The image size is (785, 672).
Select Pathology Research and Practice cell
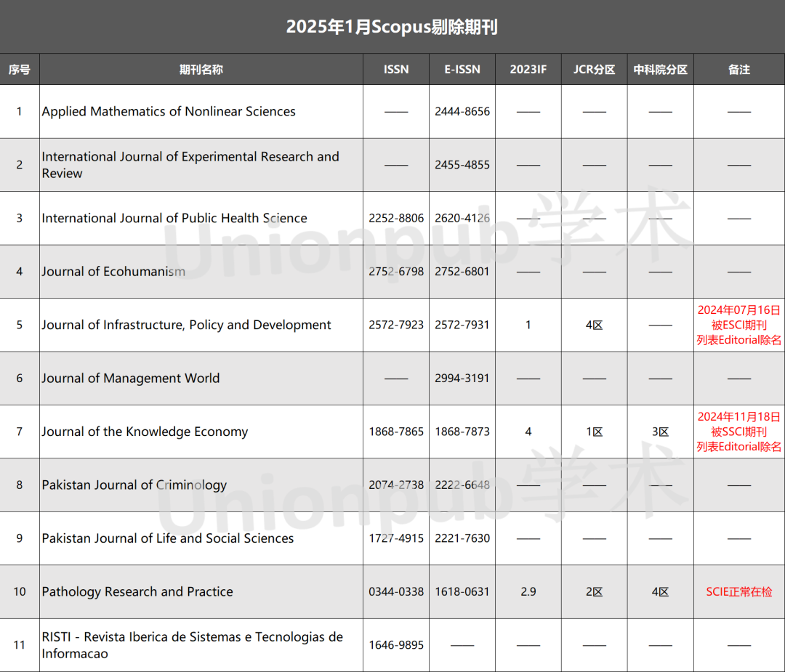pyautogui.click(x=201, y=591)
